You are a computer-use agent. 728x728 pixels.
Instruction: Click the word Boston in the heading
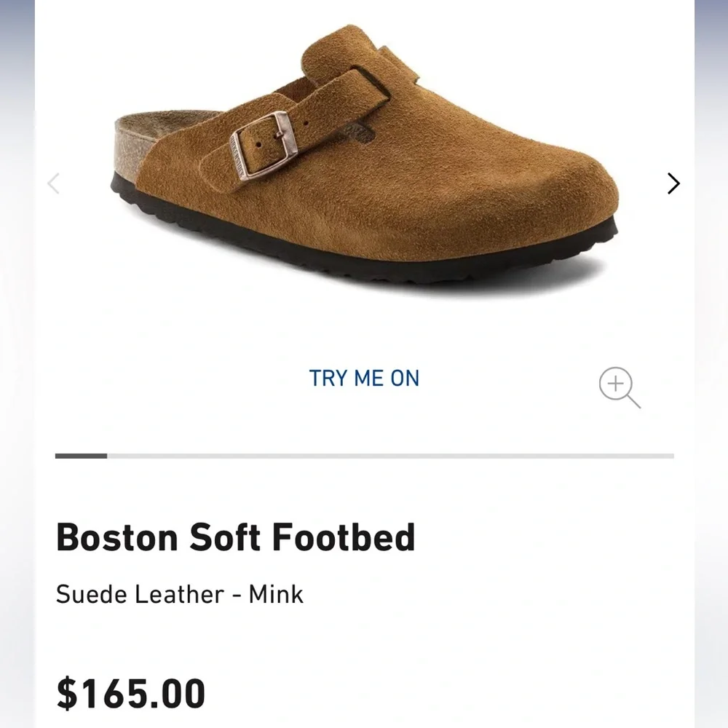coord(116,538)
